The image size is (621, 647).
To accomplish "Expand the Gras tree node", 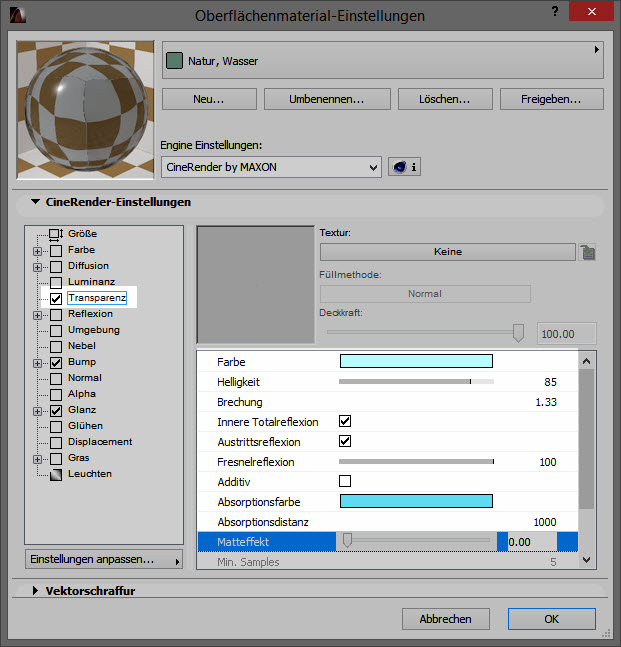I will 37,459.
